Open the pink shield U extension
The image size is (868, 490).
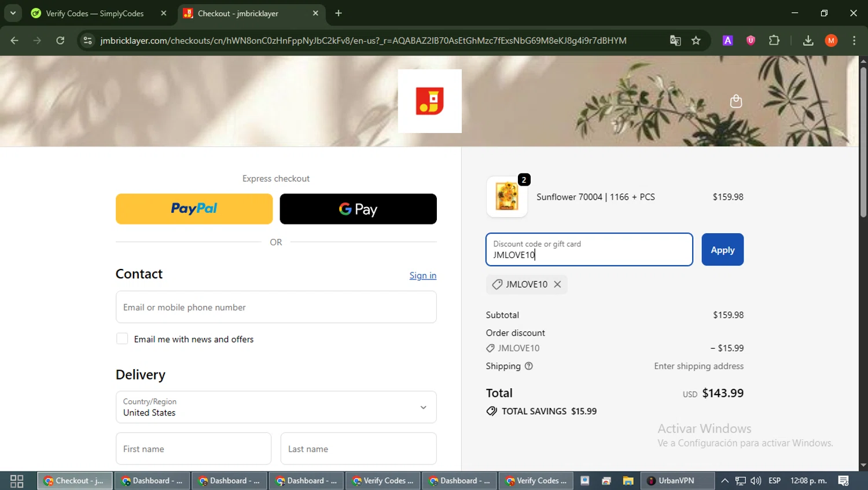tap(751, 40)
